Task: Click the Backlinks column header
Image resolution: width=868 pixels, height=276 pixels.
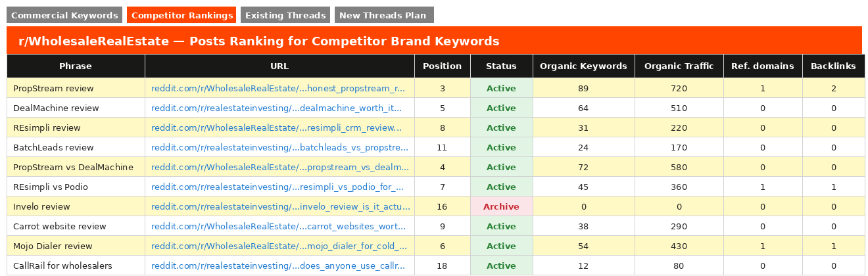Action: point(833,66)
